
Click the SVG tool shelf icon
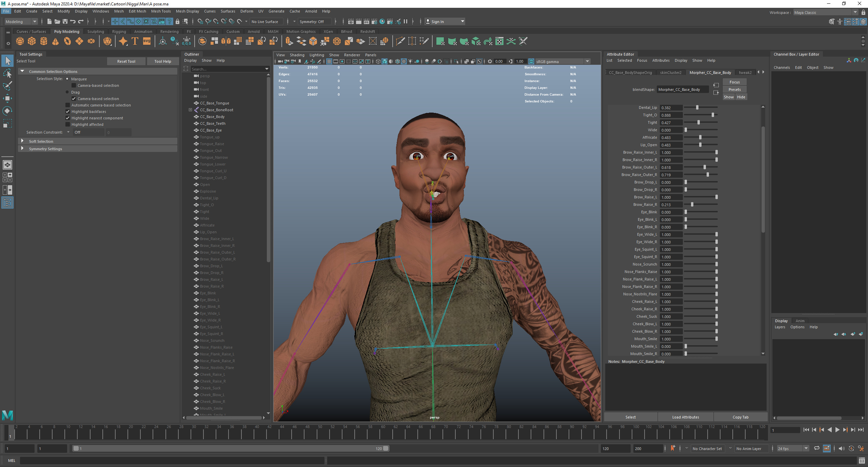pyautogui.click(x=147, y=41)
